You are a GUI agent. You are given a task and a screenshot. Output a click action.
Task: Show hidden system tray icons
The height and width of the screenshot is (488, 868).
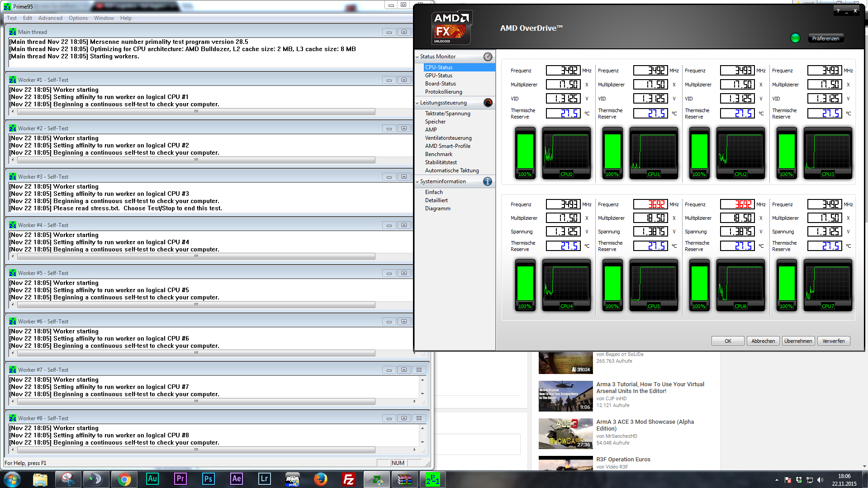pos(777,480)
